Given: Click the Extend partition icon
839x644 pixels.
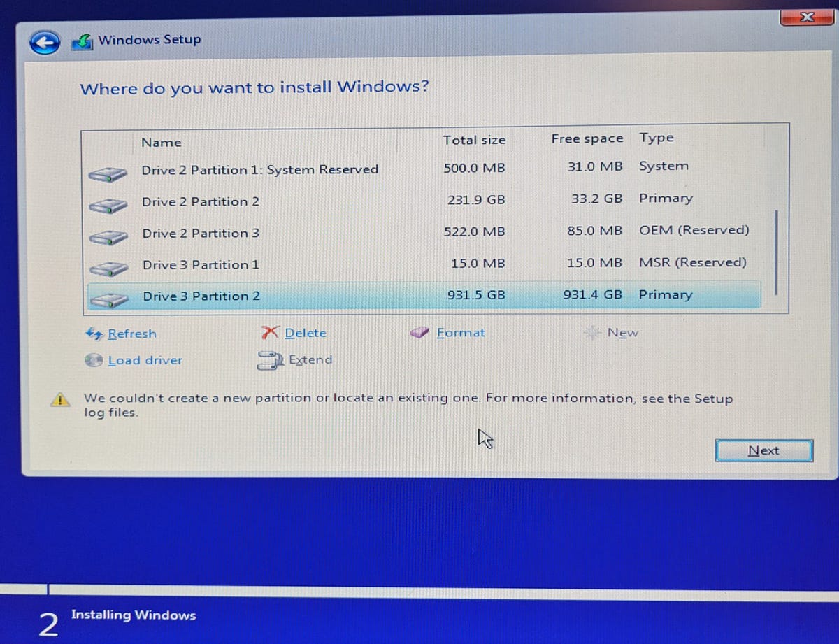Looking at the screenshot, I should tap(269, 360).
